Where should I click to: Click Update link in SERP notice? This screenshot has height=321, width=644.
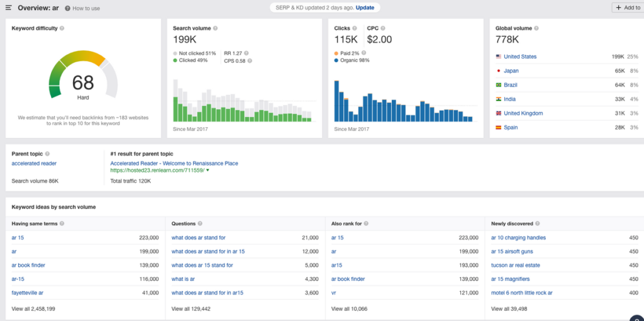point(365,8)
